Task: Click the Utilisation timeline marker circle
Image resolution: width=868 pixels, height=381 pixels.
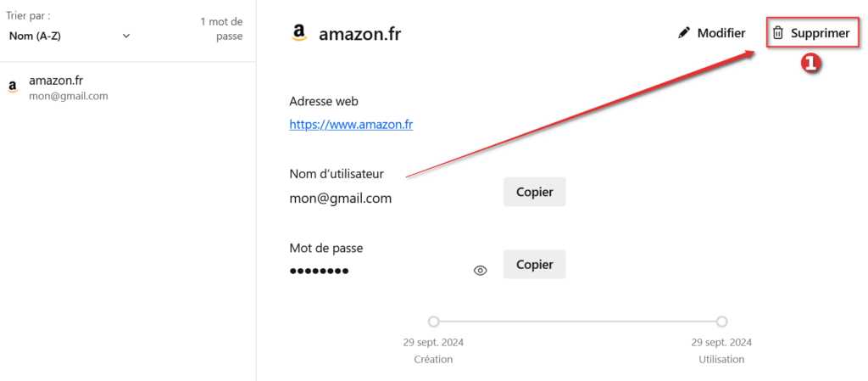Action: point(721,322)
